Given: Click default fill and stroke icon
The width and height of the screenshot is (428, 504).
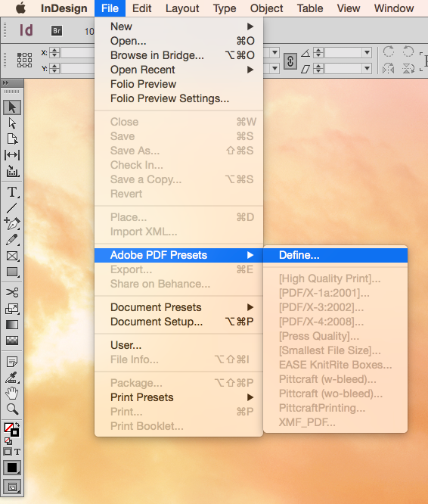Looking at the screenshot, I should tap(8, 440).
